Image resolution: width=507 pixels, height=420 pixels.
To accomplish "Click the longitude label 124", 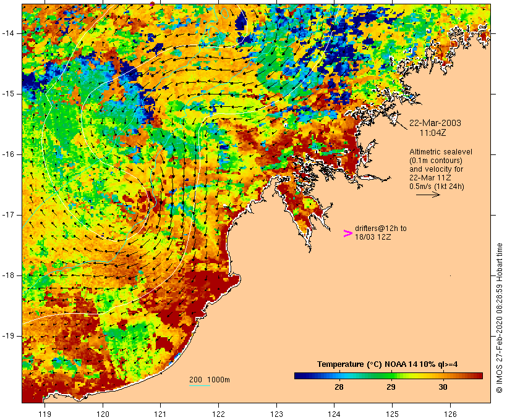I will [x=334, y=414].
